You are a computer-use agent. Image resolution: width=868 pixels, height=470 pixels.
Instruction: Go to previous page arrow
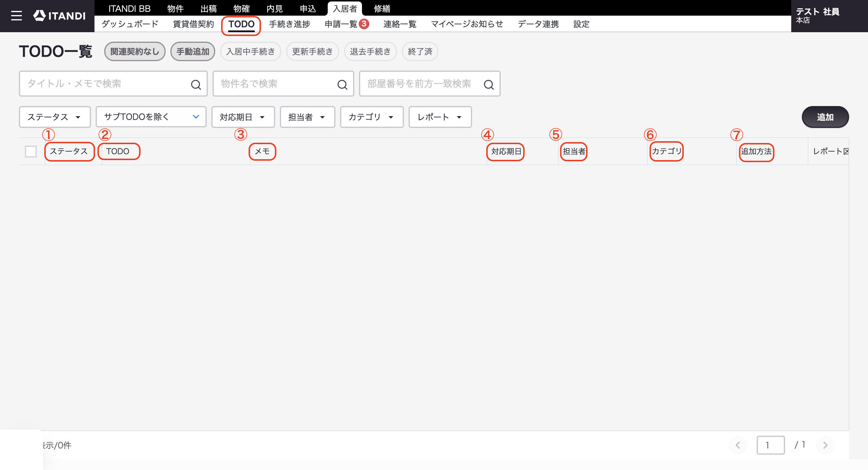(x=738, y=445)
